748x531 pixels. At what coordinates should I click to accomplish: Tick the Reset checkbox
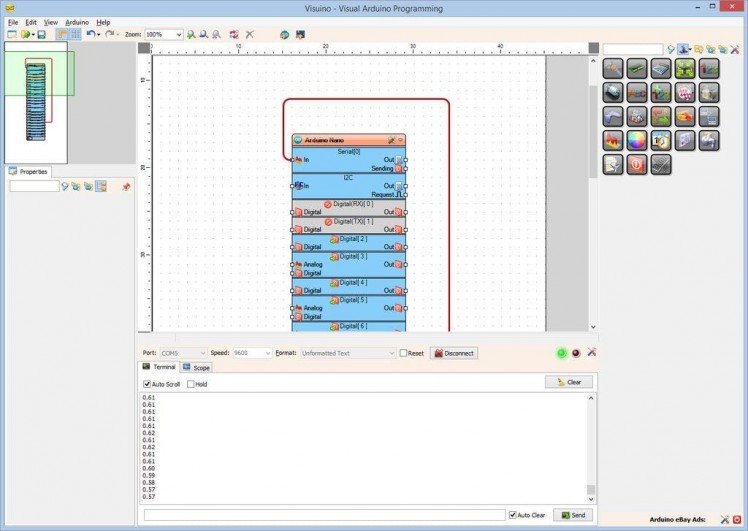pos(403,353)
